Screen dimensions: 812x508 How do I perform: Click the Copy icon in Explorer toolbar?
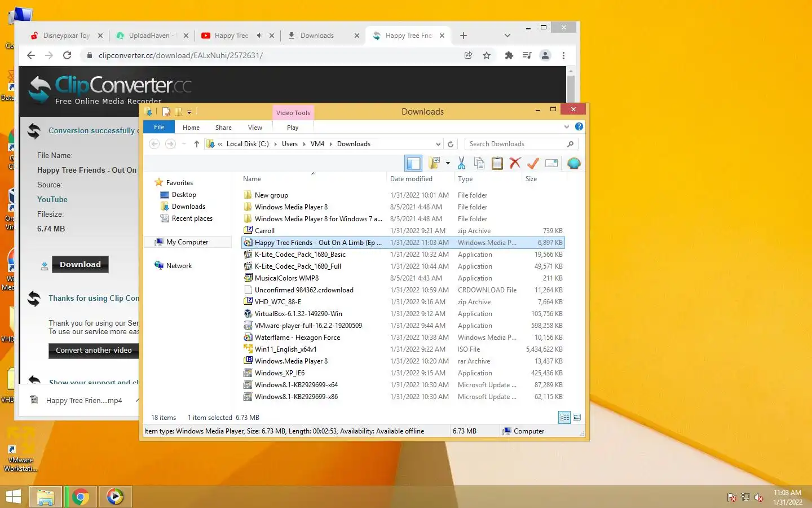[x=479, y=163]
